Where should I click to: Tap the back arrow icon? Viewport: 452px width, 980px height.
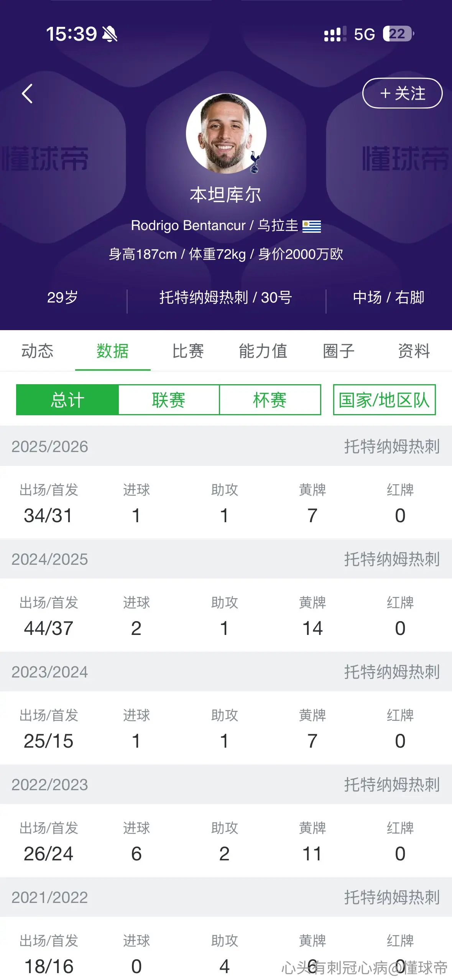[27, 94]
